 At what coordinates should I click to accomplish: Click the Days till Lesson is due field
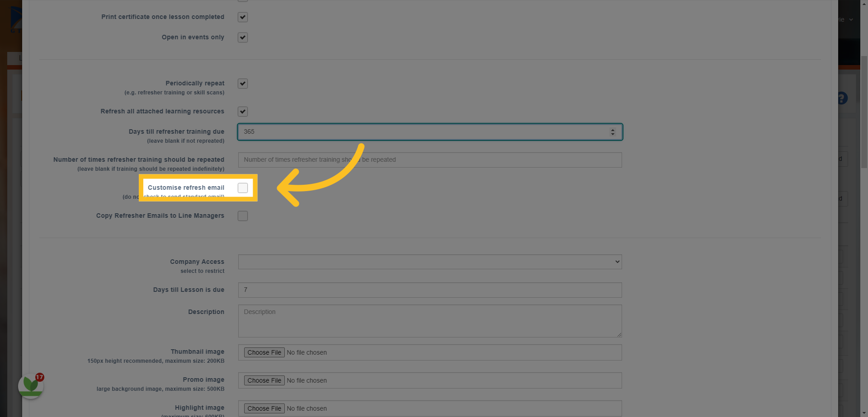[x=430, y=290]
